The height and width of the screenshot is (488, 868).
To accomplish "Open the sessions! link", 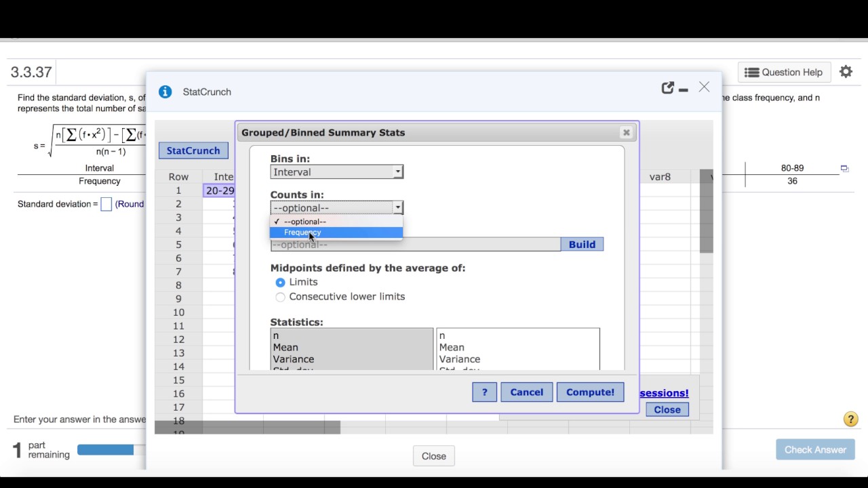I will (664, 393).
